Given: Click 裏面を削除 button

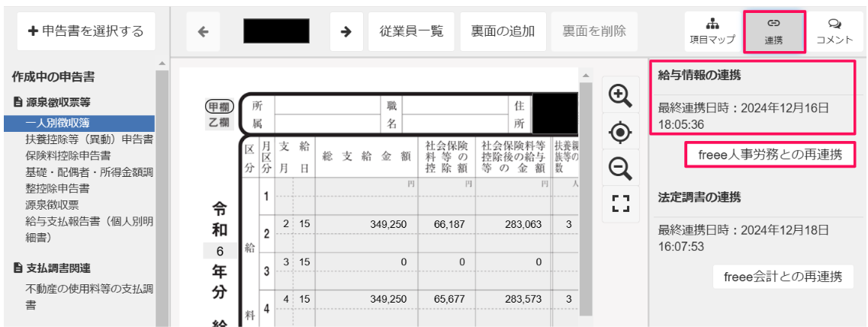Looking at the screenshot, I should [x=594, y=31].
